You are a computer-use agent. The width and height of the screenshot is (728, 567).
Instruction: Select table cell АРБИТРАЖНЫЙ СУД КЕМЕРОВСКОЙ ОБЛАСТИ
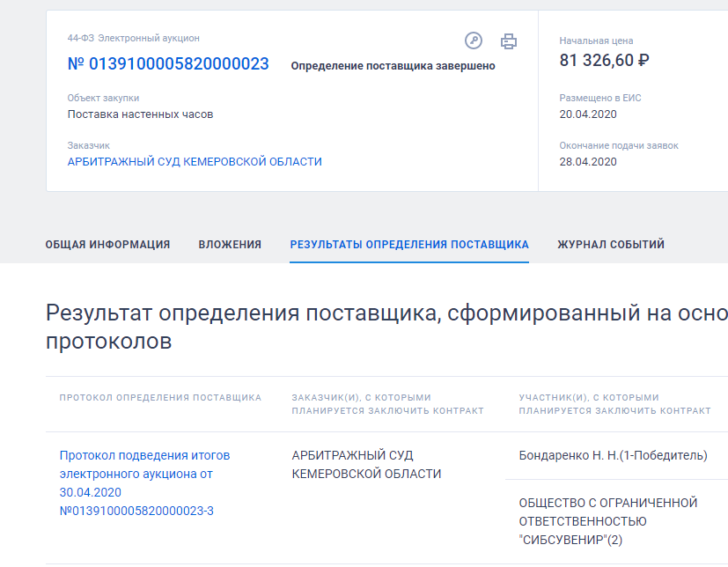tap(366, 464)
